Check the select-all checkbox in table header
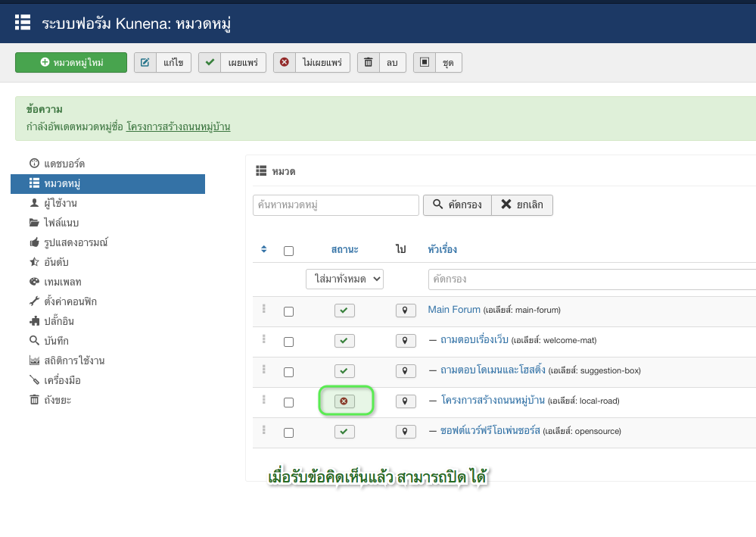 (x=288, y=251)
